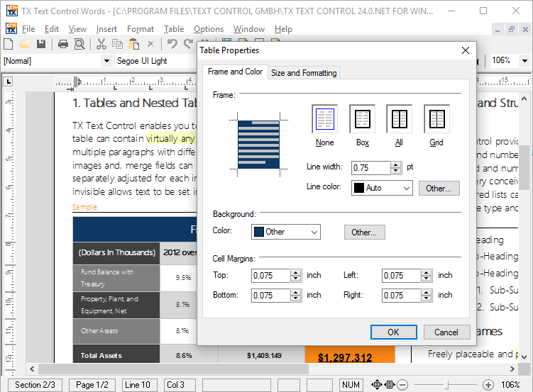
Task: Open the Format menu
Action: [140, 29]
